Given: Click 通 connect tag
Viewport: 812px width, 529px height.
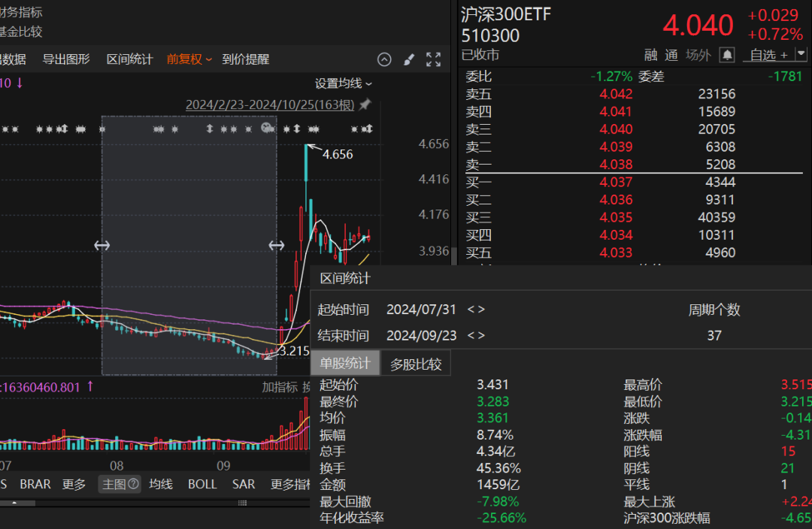Looking at the screenshot, I should [671, 55].
